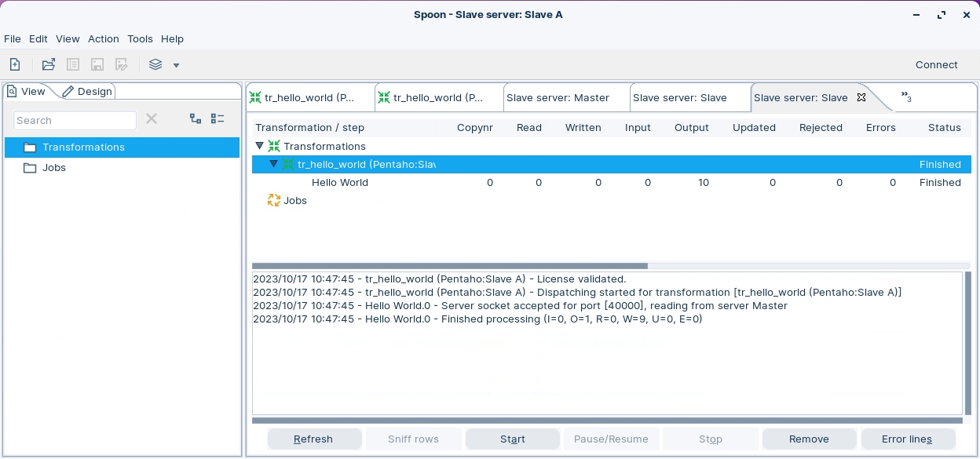980x459 pixels.
Task: Collapse the tr_hello_world tree entry
Action: pos(274,164)
